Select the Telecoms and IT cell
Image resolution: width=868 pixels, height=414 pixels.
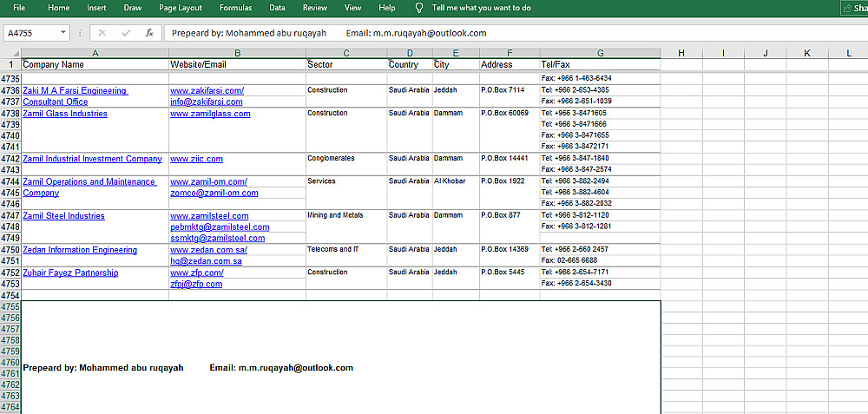346,256
